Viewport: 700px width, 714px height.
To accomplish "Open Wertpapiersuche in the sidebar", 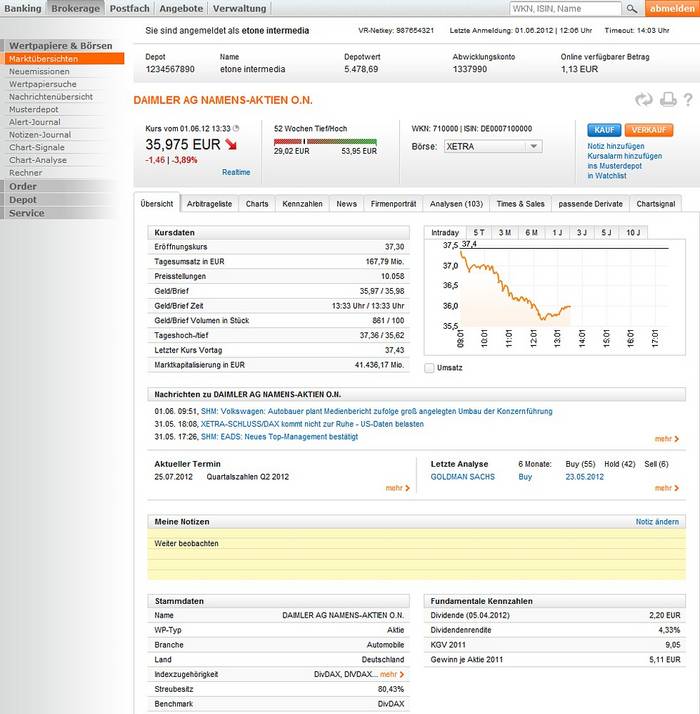I will 43,84.
